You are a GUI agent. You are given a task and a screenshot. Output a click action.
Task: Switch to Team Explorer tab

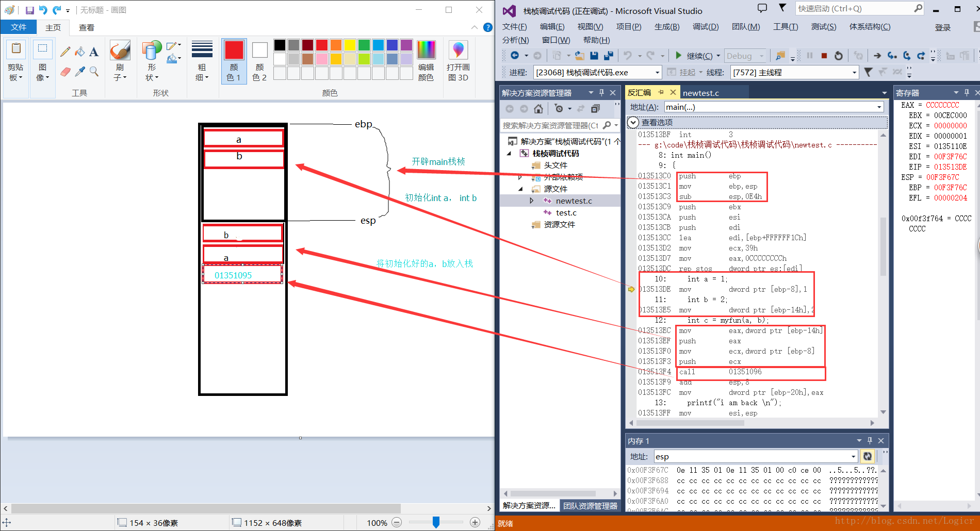(x=590, y=506)
